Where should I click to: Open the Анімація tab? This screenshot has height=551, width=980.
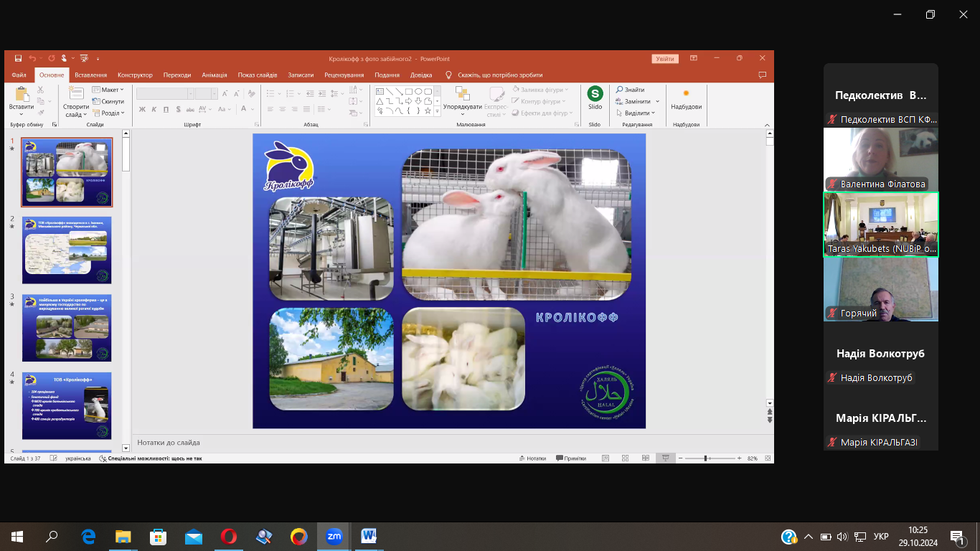tap(215, 75)
